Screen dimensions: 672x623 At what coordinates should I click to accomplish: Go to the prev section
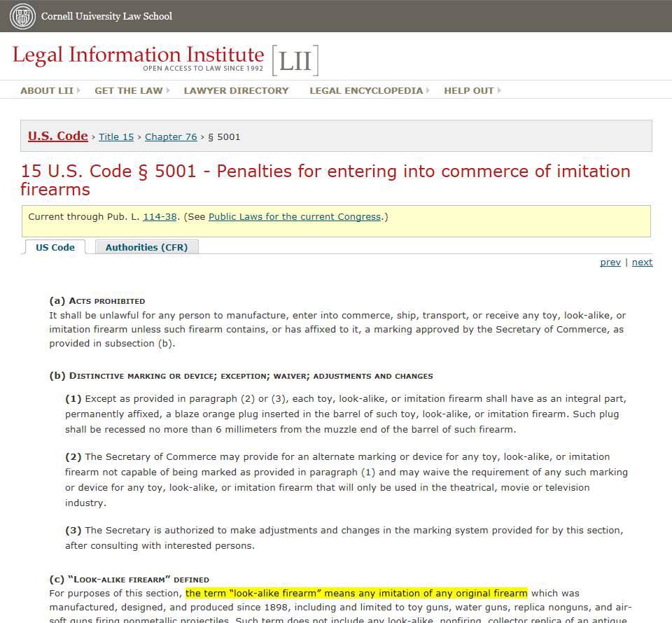coord(610,262)
